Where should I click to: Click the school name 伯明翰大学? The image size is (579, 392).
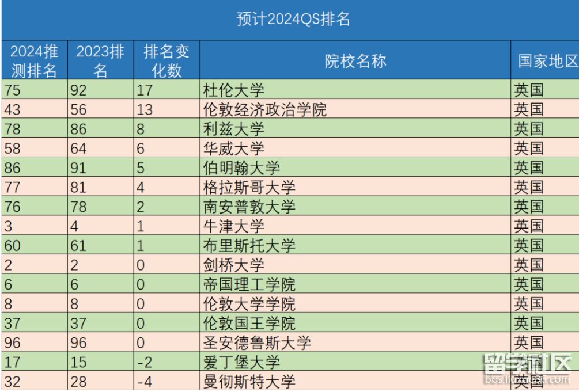click(241, 168)
